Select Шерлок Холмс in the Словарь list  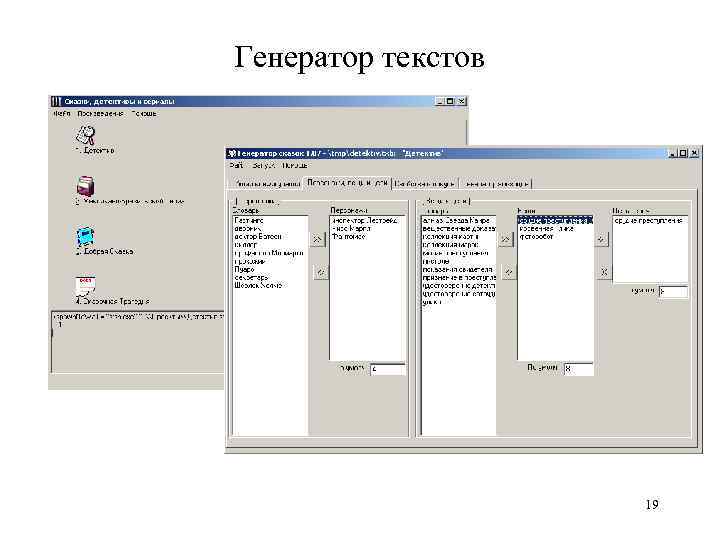[x=258, y=285]
